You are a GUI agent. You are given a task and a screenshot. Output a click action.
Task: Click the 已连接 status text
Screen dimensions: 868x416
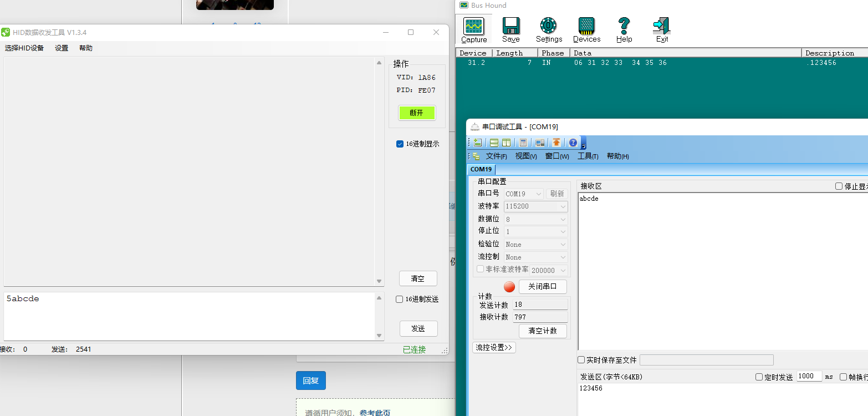point(414,349)
